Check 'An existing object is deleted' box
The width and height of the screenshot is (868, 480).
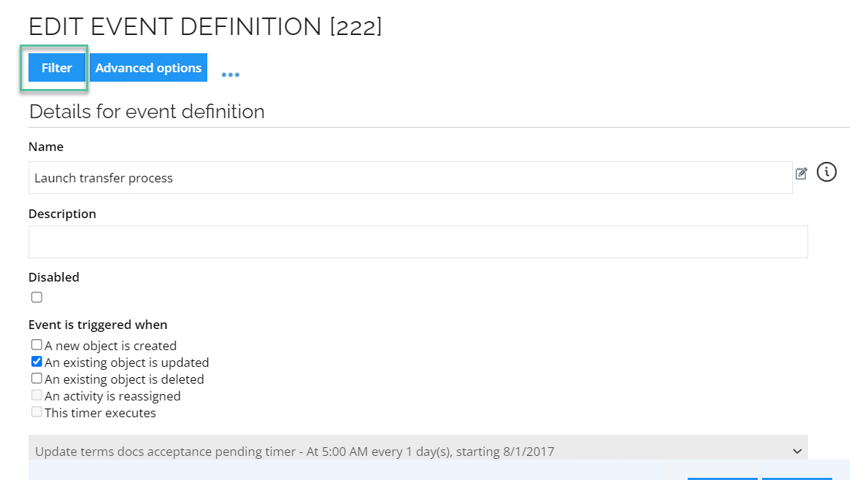tap(37, 379)
